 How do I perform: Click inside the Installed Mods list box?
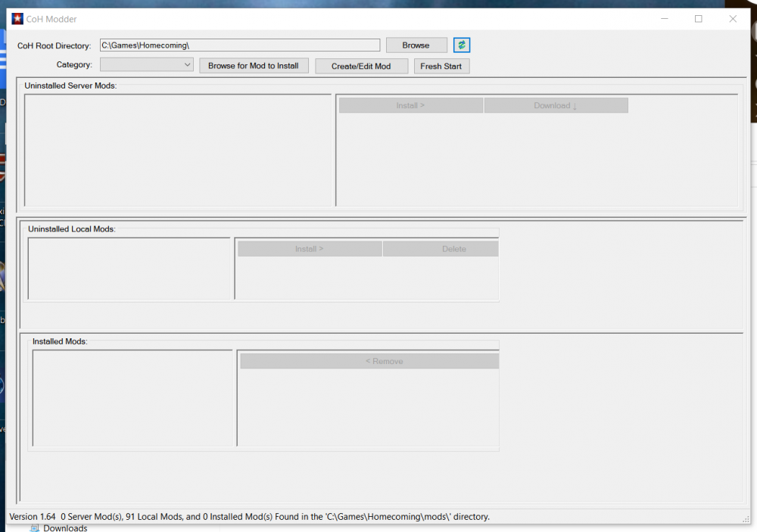[x=132, y=398]
